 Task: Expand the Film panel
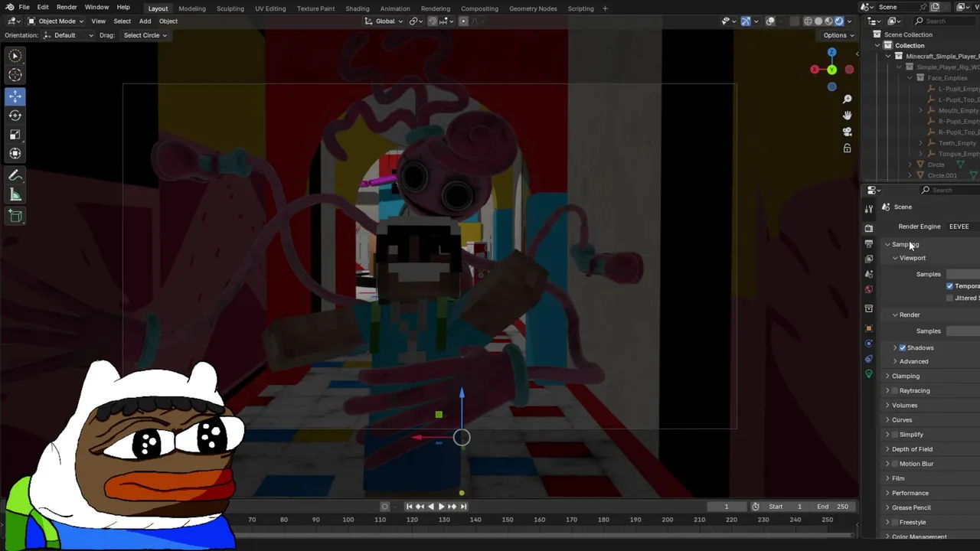pyautogui.click(x=898, y=478)
